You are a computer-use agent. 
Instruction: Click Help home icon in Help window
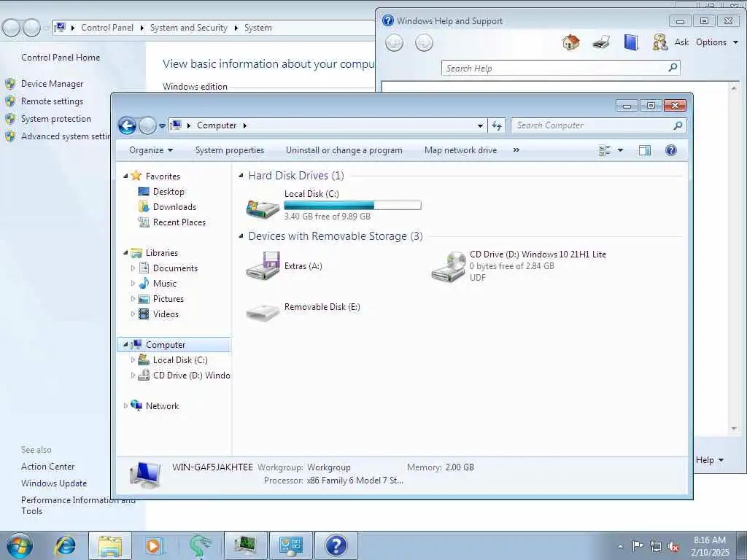(x=570, y=42)
